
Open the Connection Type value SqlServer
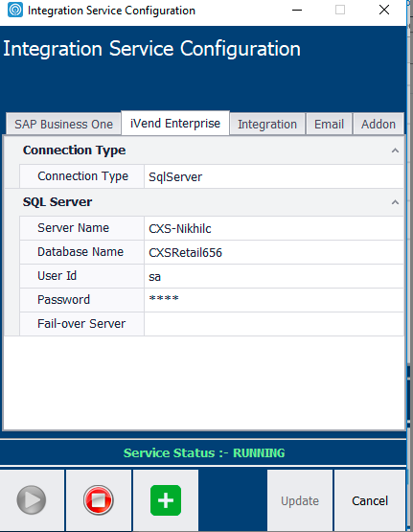coord(274,176)
